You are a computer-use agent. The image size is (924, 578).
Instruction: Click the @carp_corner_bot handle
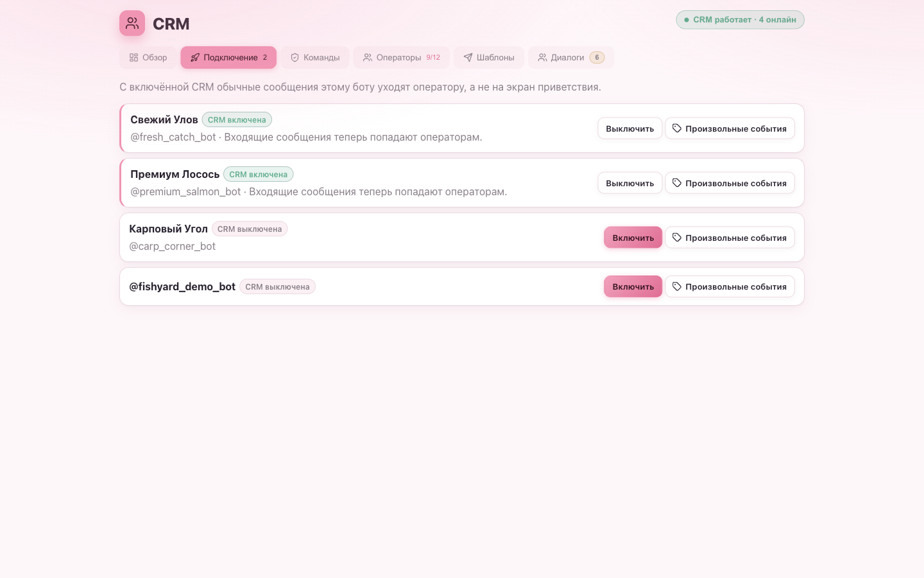tap(172, 246)
